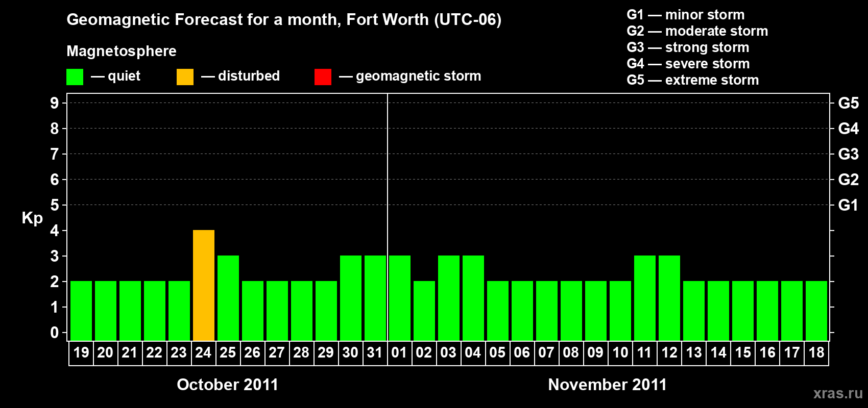Click date cell '28' on the axis
This screenshot has width=868, height=408.
click(302, 353)
